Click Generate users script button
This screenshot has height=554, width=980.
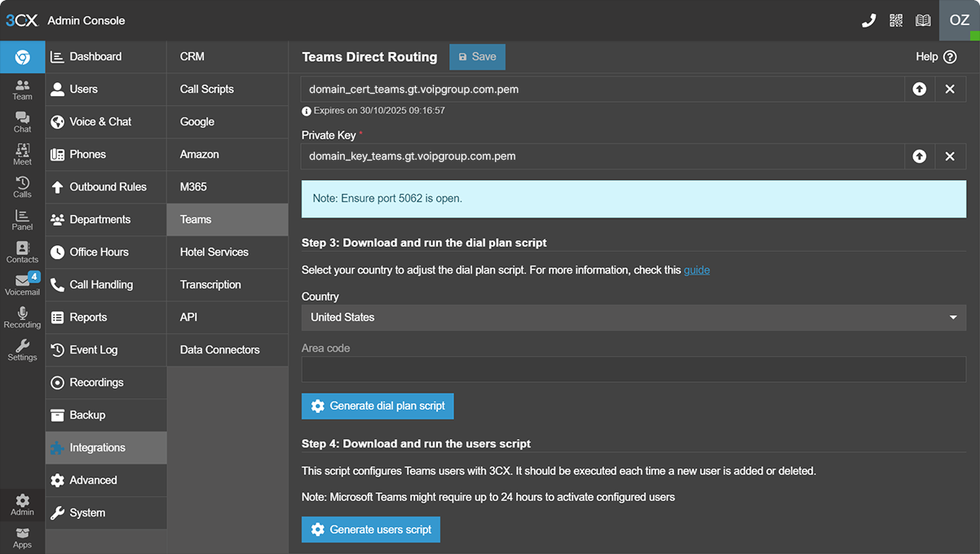(371, 530)
